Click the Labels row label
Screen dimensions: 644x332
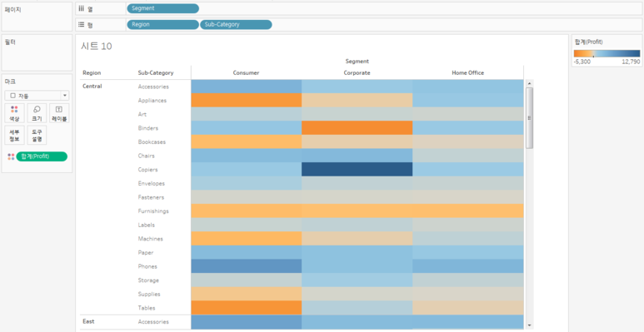click(147, 225)
